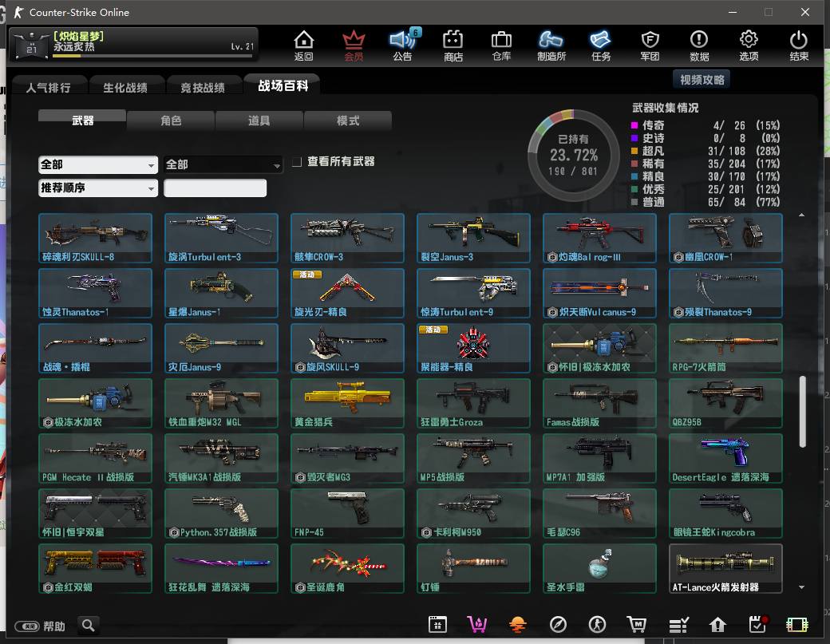The width and height of the screenshot is (830, 644).
Task: Open the 商店 shop icon
Action: pyautogui.click(x=453, y=45)
